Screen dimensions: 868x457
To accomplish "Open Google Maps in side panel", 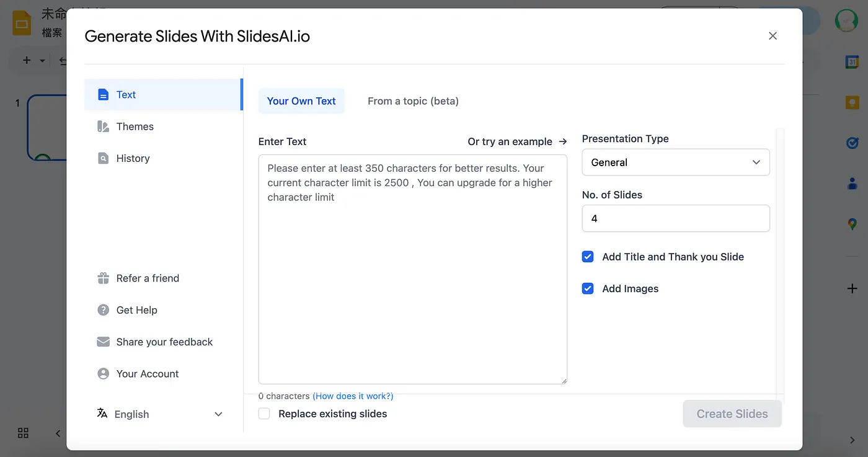I will coord(852,224).
